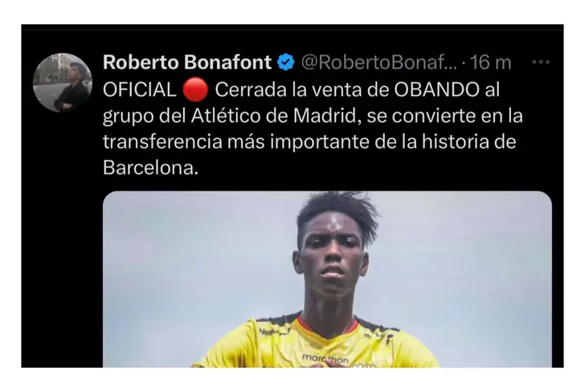Viewport: 585px width, 392px height.
Task: Click the @RobertoBonaf... handle
Action: [x=378, y=63]
